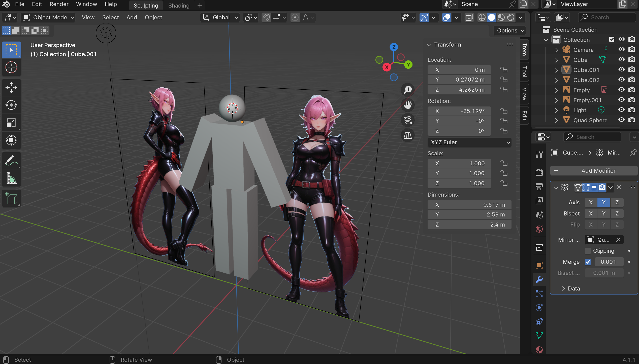Click the outliner Search field

point(607,17)
